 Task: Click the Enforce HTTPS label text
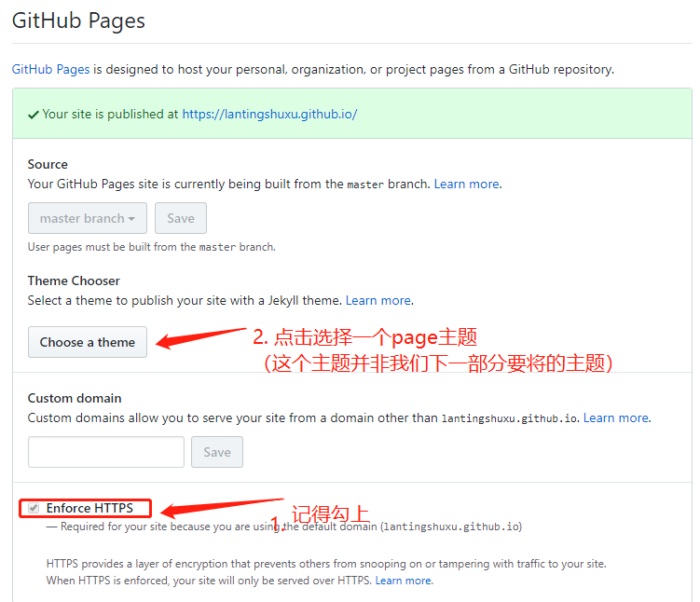point(89,508)
